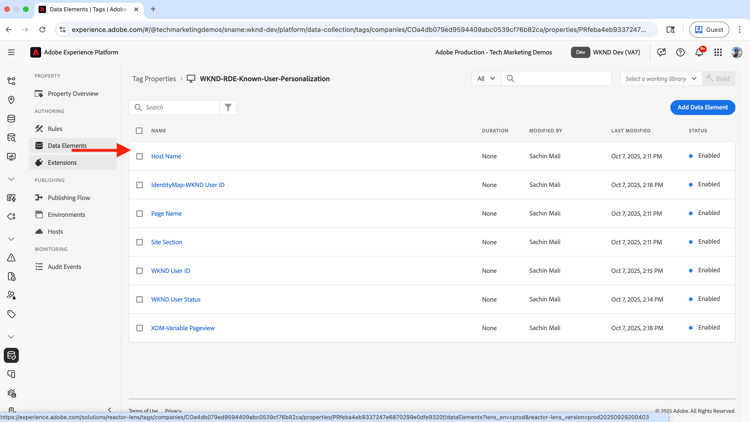Open the hamburger navigation menu
The height and width of the screenshot is (422, 750).
11,52
